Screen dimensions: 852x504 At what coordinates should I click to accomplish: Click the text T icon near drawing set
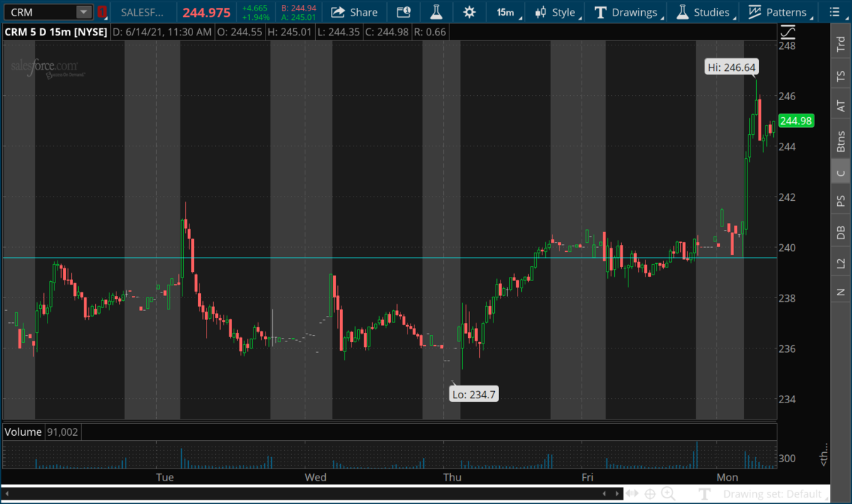[x=704, y=493]
